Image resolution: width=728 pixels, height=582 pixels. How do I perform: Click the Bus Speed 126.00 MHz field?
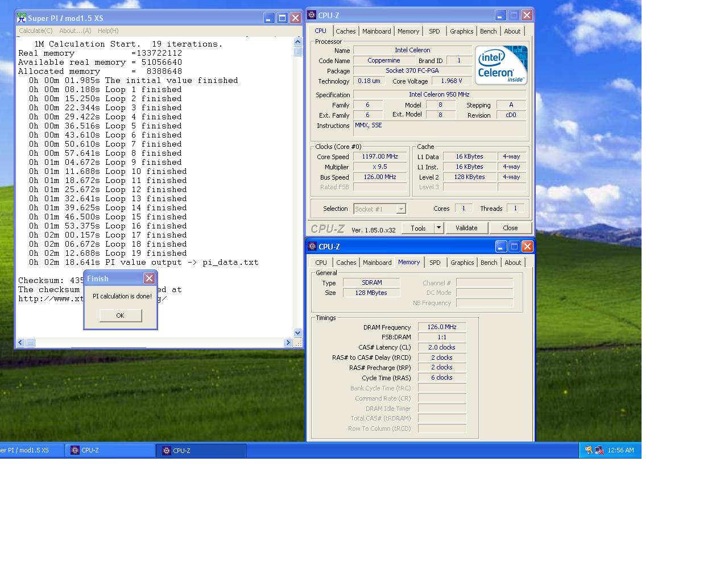pos(380,177)
